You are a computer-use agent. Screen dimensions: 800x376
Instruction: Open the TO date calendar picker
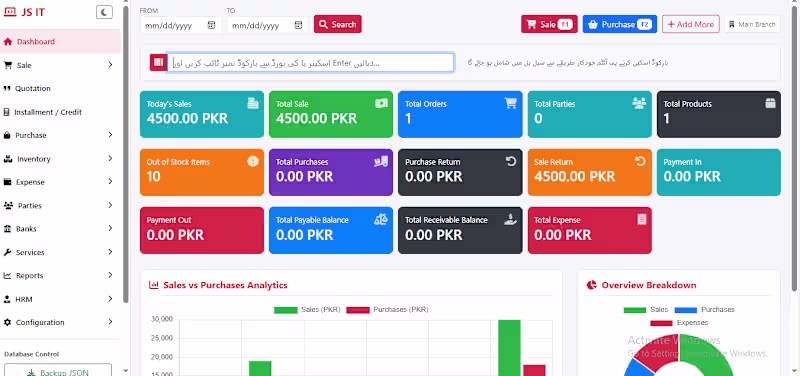click(298, 25)
